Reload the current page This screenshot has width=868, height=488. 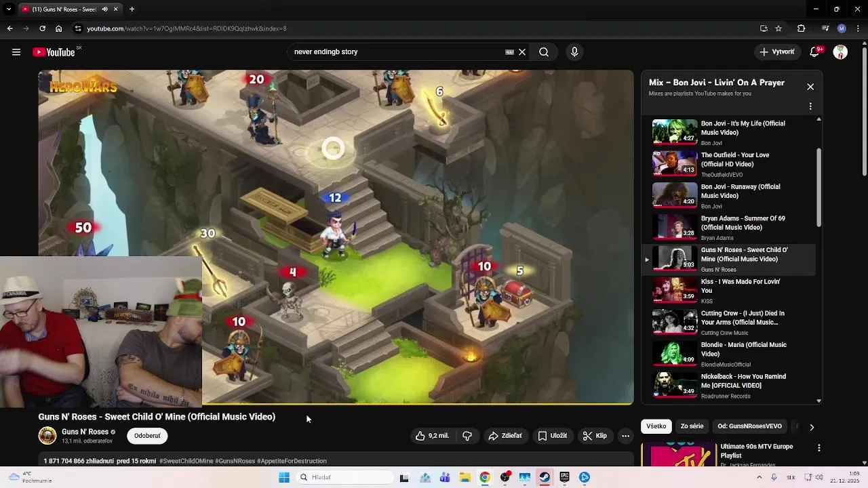click(42, 28)
